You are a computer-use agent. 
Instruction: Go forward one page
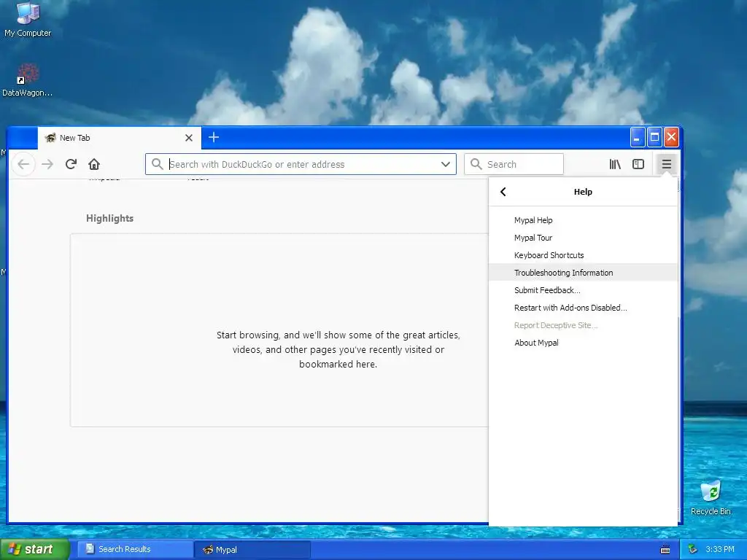(47, 164)
